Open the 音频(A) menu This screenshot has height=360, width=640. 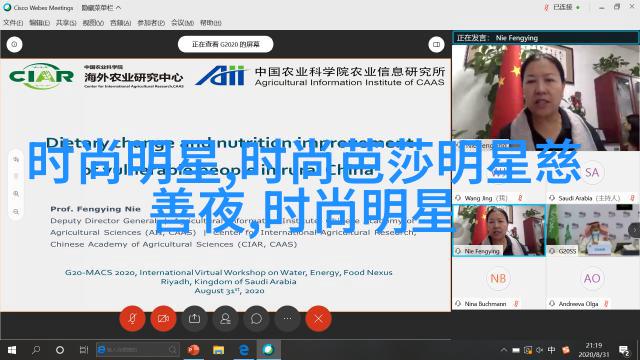coord(120,23)
